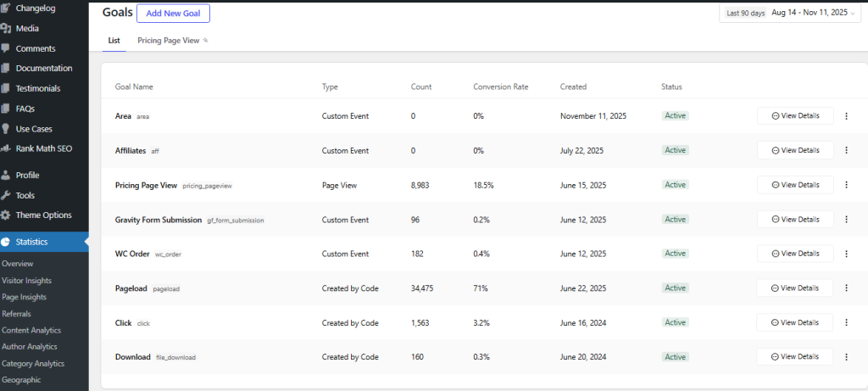The image size is (868, 391).
Task: Click the Rank Math SEO icon
Action: (6, 148)
